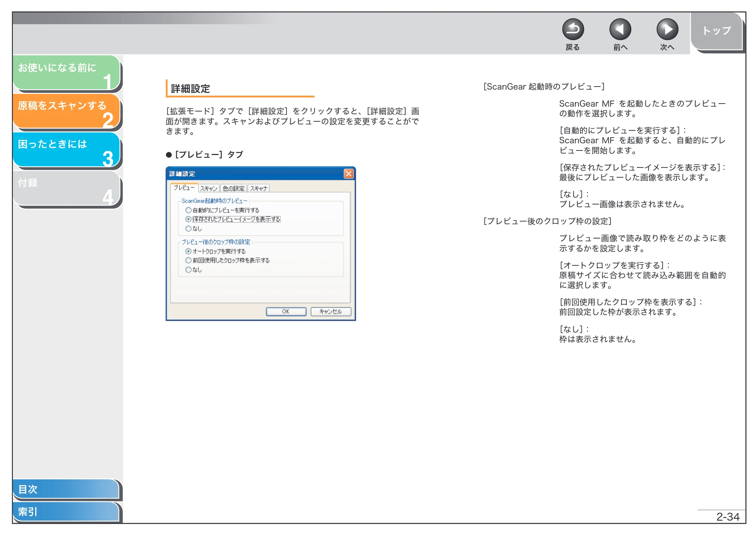Select なし under ScanGear起動時のプレビュー
Image resolution: width=756 pixels, height=535 pixels.
tap(188, 228)
